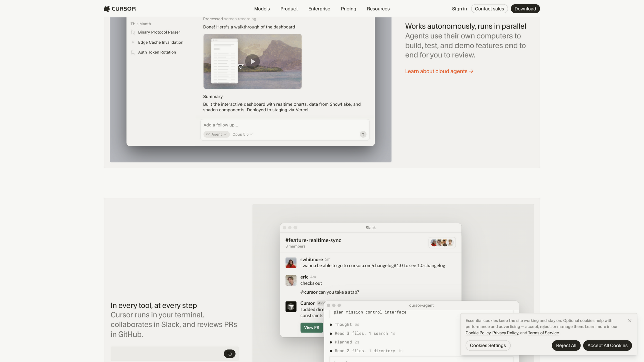Open the Cookie Policy link
Image resolution: width=644 pixels, height=362 pixels.
tap(478, 333)
